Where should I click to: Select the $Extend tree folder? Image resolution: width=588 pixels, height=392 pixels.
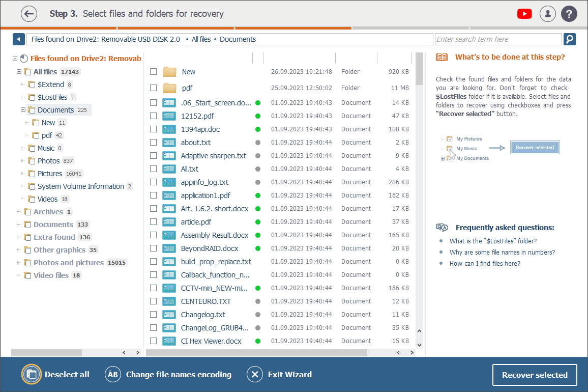(51, 85)
